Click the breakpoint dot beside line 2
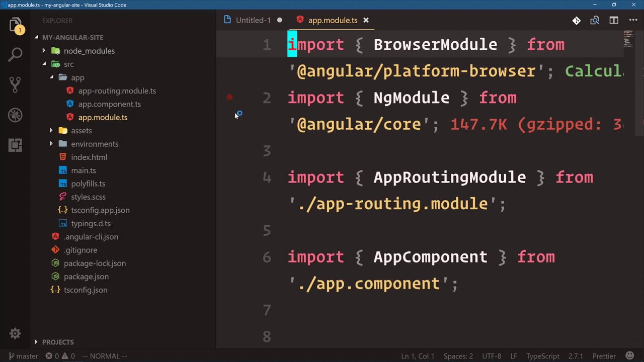The width and height of the screenshot is (644, 362). pyautogui.click(x=229, y=97)
